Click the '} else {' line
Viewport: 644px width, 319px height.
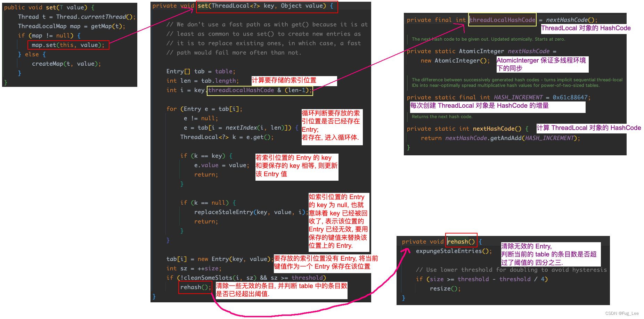[32, 54]
